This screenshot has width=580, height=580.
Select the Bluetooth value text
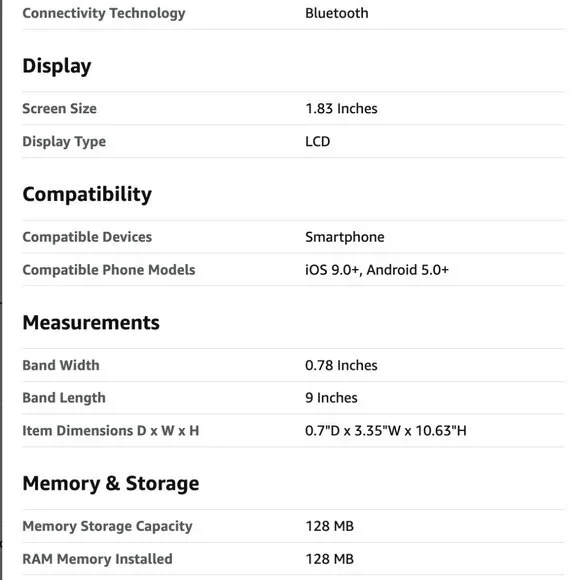[x=337, y=13]
